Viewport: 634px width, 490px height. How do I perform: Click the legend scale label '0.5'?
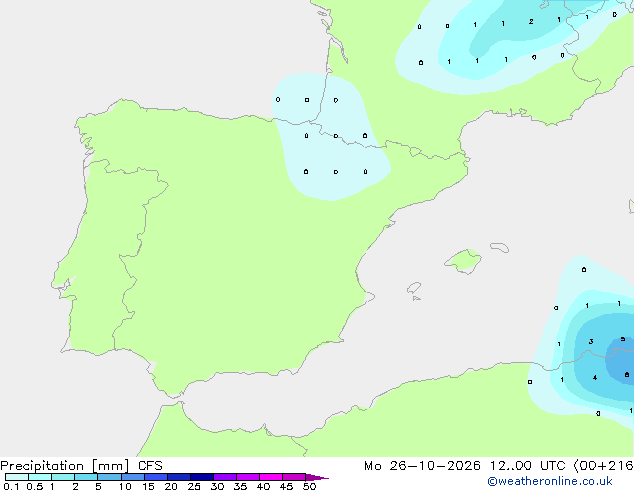[34, 486]
